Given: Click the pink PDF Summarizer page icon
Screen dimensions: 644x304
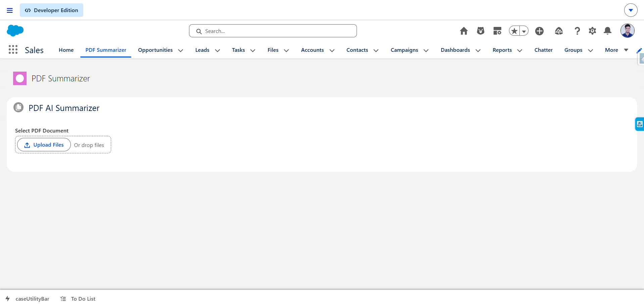Looking at the screenshot, I should pos(20,78).
